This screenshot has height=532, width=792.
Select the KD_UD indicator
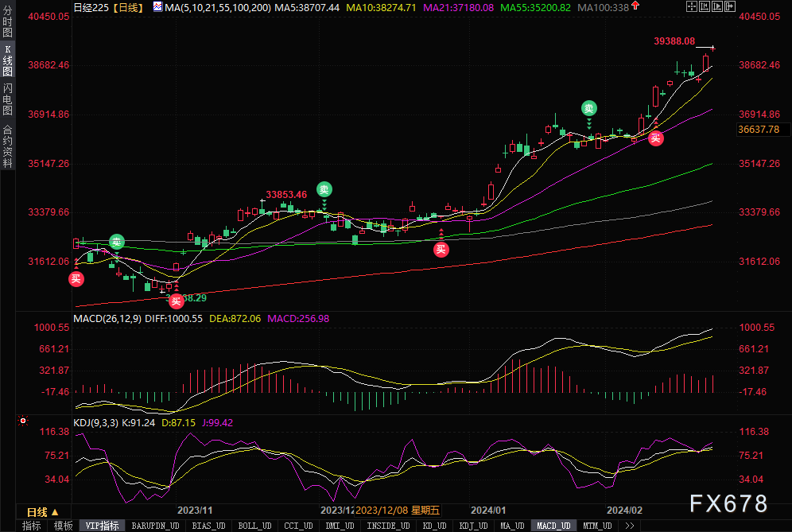(x=434, y=526)
